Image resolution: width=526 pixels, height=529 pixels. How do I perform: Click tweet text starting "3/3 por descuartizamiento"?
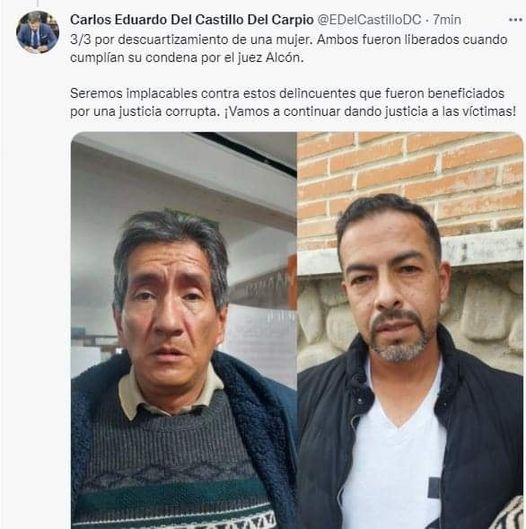pyautogui.click(x=289, y=48)
